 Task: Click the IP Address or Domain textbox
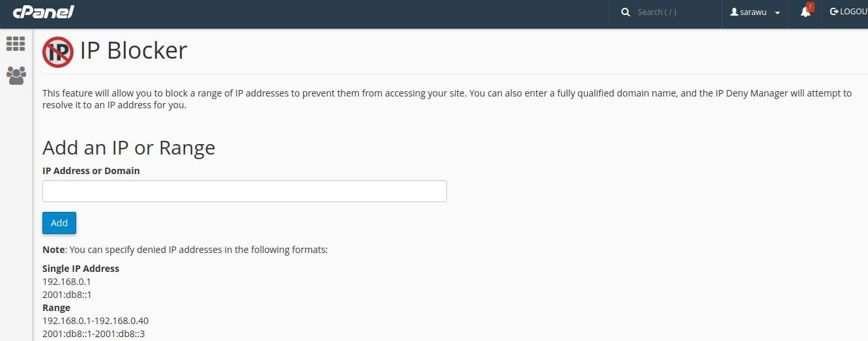click(x=244, y=191)
